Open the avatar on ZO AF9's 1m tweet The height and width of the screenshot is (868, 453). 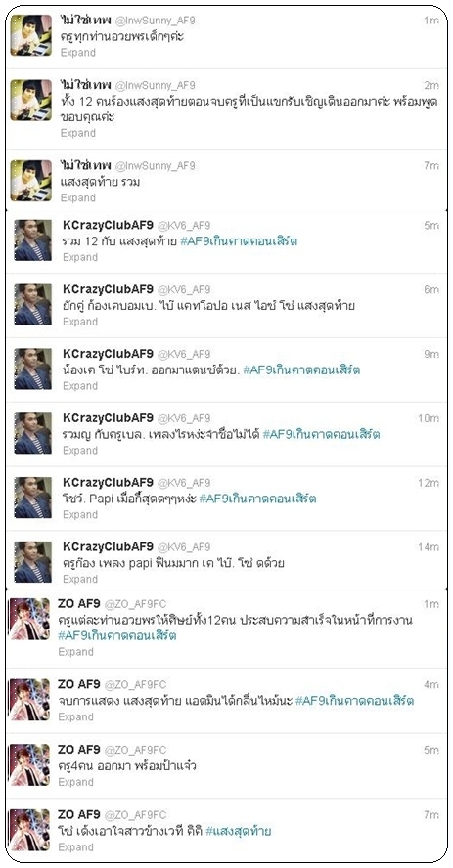click(29, 619)
